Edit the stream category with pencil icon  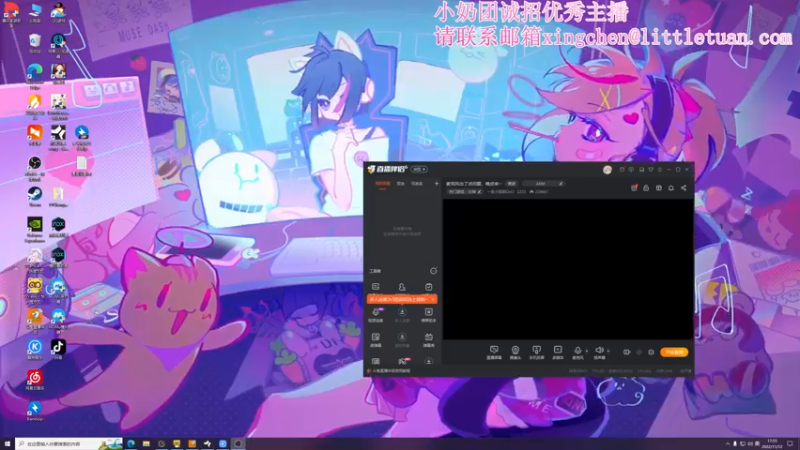point(479,192)
